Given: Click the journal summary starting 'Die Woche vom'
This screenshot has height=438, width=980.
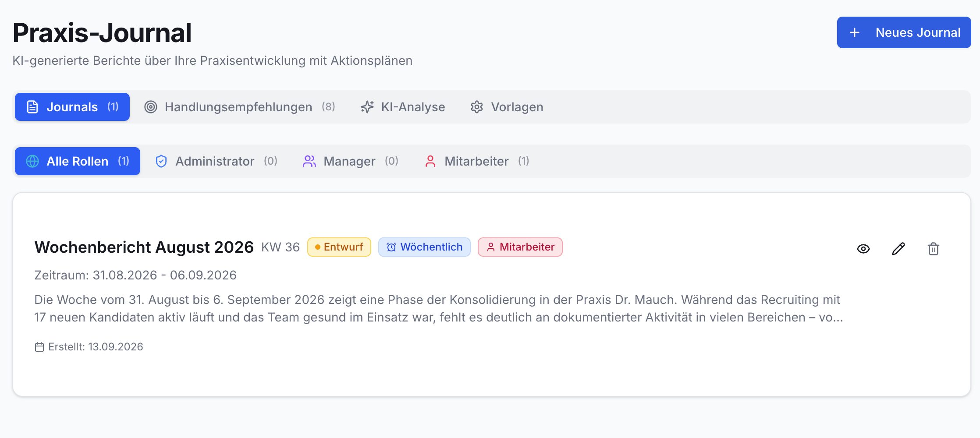Looking at the screenshot, I should (x=439, y=308).
